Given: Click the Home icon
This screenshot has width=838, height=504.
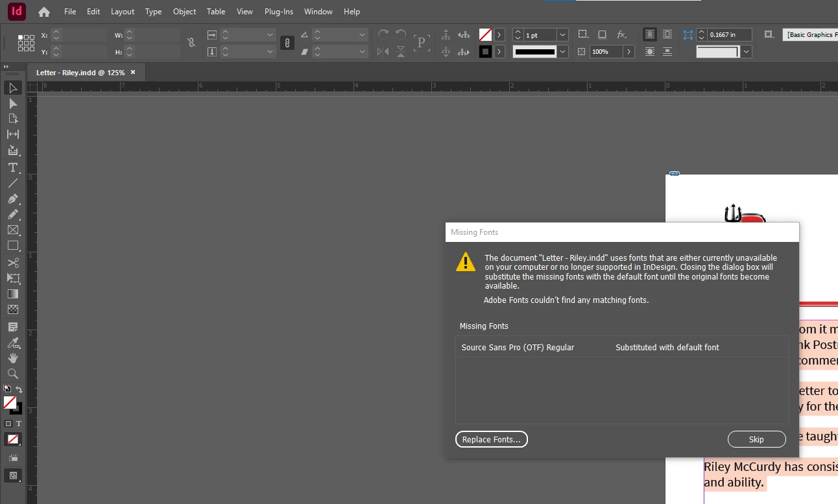Looking at the screenshot, I should coord(44,12).
